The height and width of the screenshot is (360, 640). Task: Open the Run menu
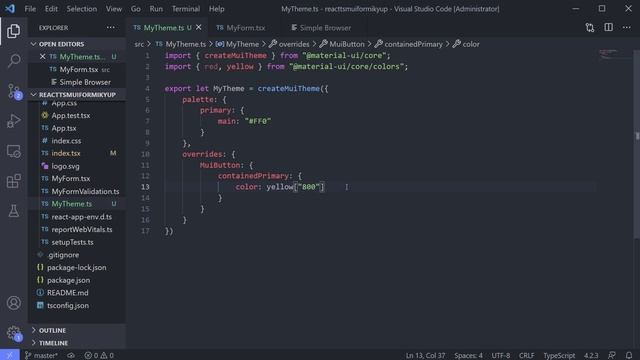point(156,9)
